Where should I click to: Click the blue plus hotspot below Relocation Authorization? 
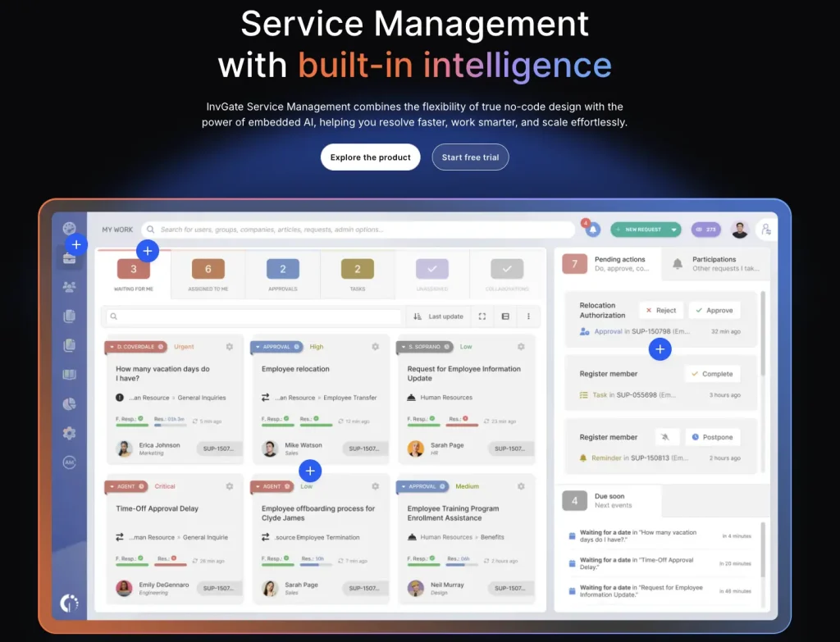[660, 349]
